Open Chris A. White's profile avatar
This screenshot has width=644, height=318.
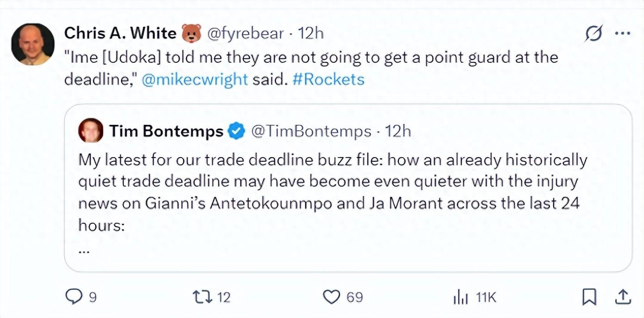tap(33, 44)
